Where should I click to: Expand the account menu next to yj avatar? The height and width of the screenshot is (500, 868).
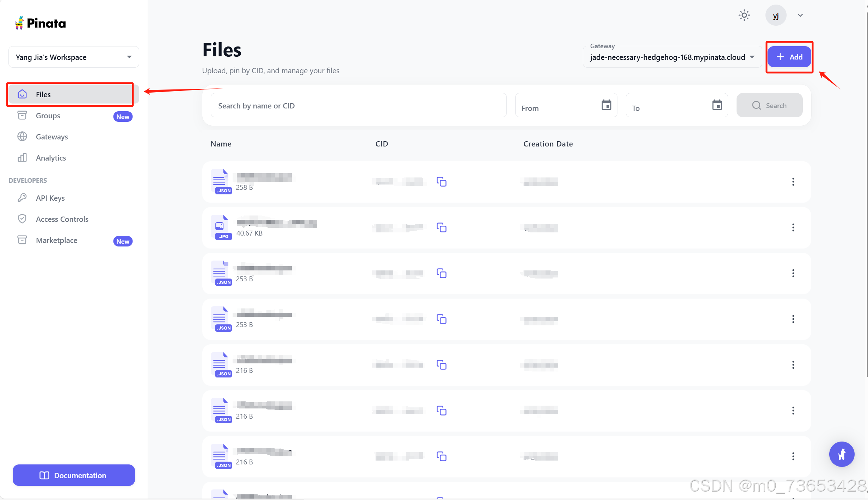click(800, 15)
